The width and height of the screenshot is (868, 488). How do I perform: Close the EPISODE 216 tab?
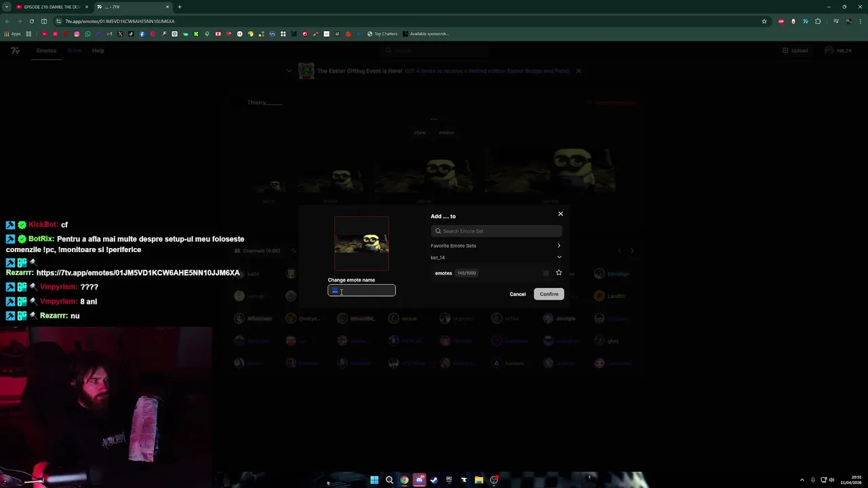(x=86, y=7)
